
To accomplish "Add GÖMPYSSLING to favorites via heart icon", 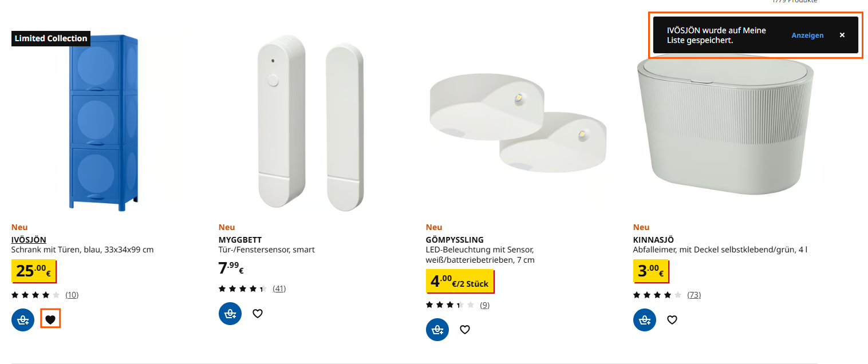I will pos(464,329).
